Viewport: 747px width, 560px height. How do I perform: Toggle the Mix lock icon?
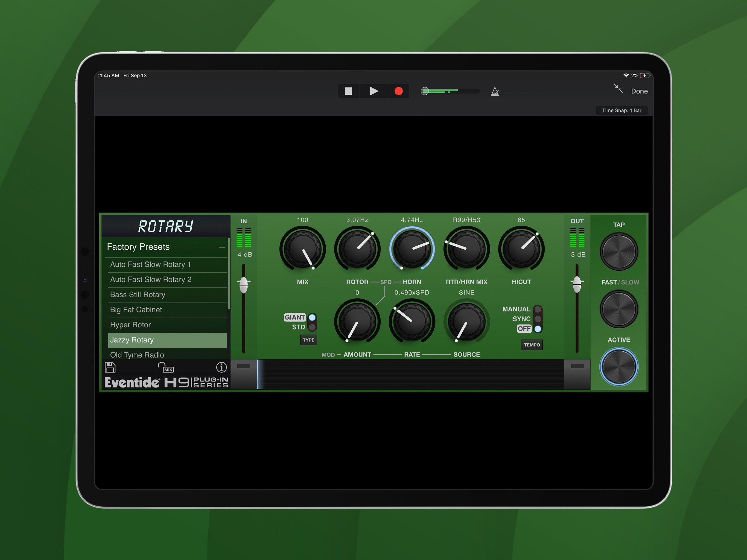click(x=165, y=367)
